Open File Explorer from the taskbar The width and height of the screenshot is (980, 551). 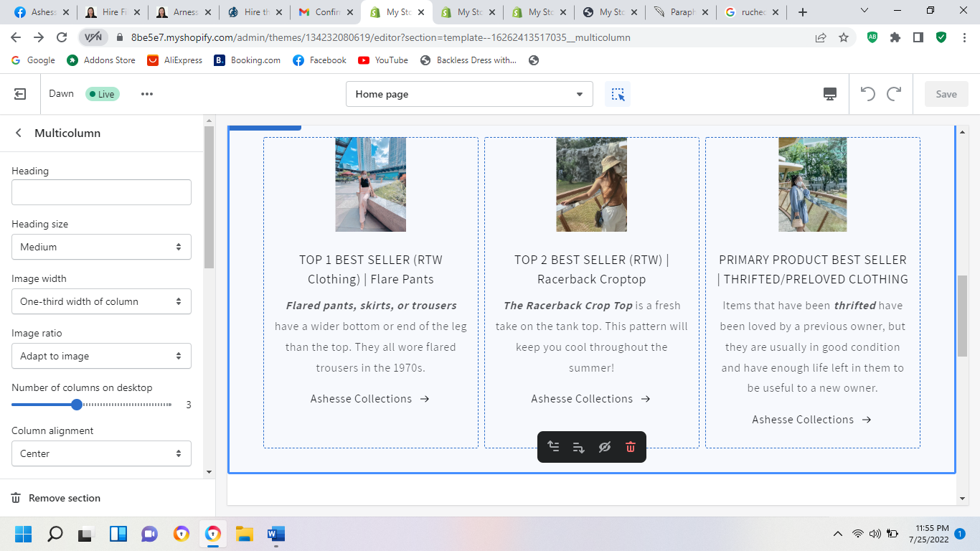[245, 534]
